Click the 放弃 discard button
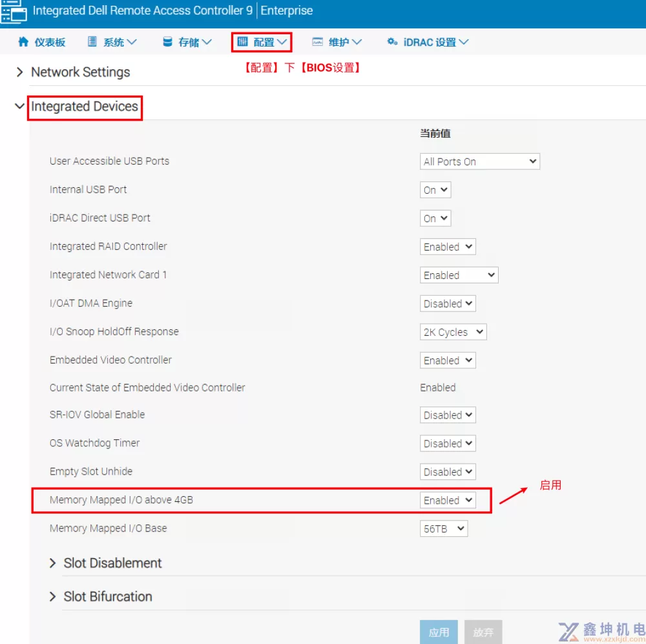The height and width of the screenshot is (644, 646). pos(483,632)
